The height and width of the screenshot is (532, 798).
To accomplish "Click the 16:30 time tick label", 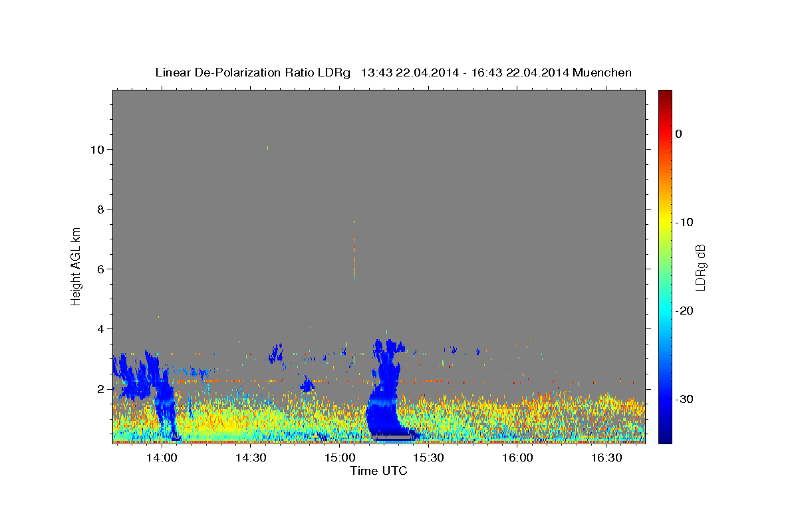I will (x=606, y=458).
